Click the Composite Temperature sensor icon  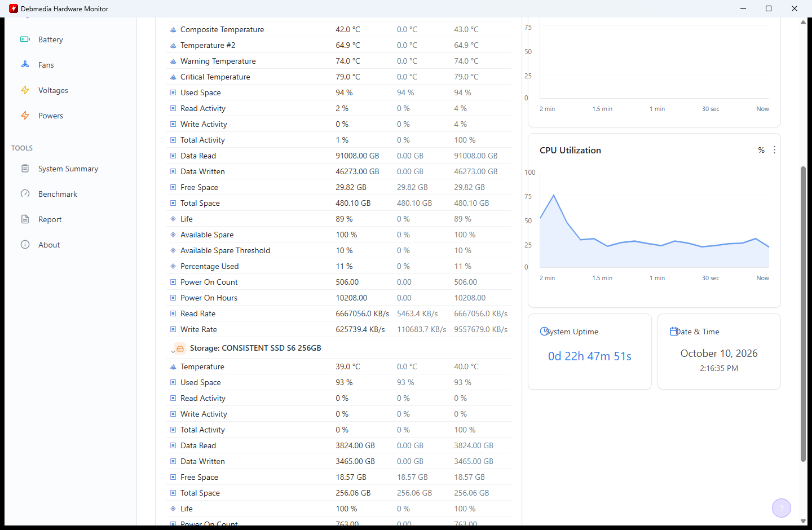173,30
